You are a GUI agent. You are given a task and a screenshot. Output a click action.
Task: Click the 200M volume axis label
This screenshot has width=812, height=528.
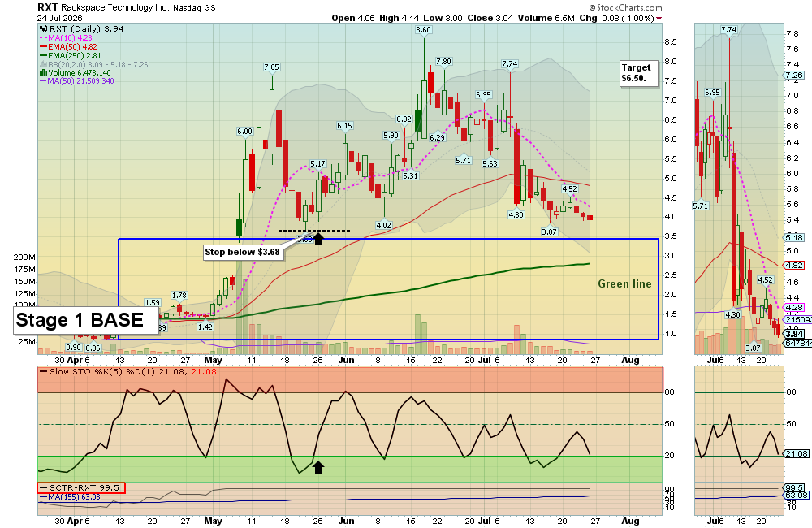(x=24, y=258)
